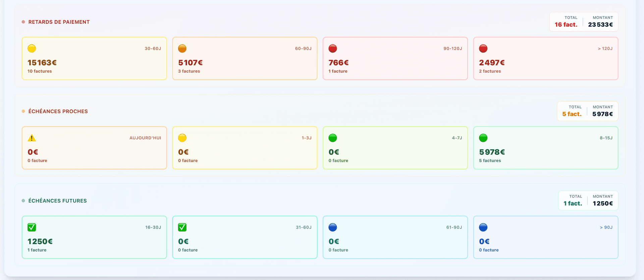Image resolution: width=644 pixels, height=280 pixels.
Task: Click warning triangle icon in Aujourd'hui card
Action: click(x=32, y=138)
